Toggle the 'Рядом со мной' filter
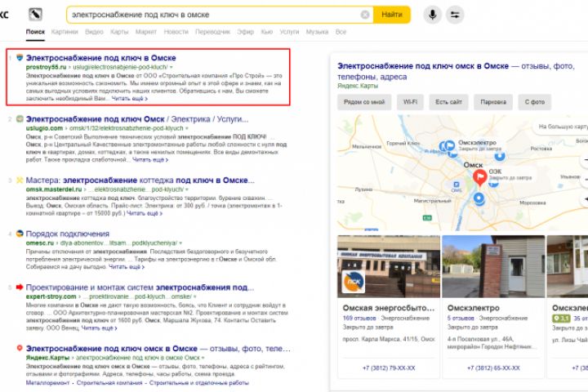The height and width of the screenshot is (392, 588). [364, 102]
